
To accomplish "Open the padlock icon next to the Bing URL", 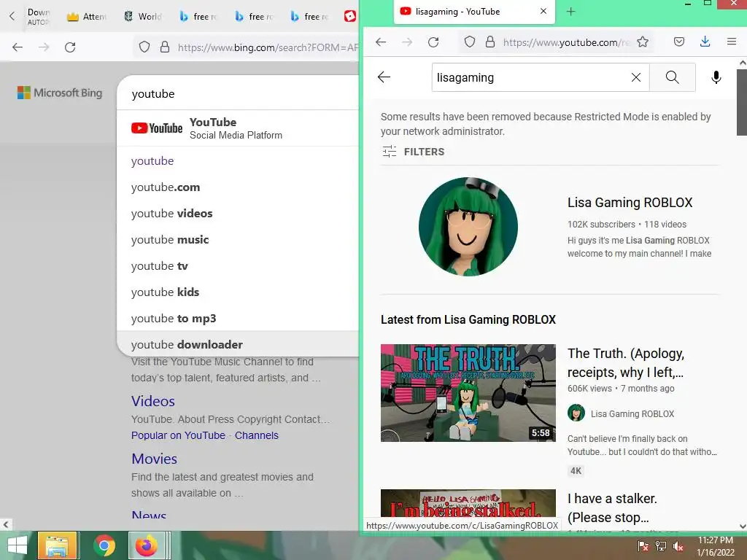I will pyautogui.click(x=165, y=47).
